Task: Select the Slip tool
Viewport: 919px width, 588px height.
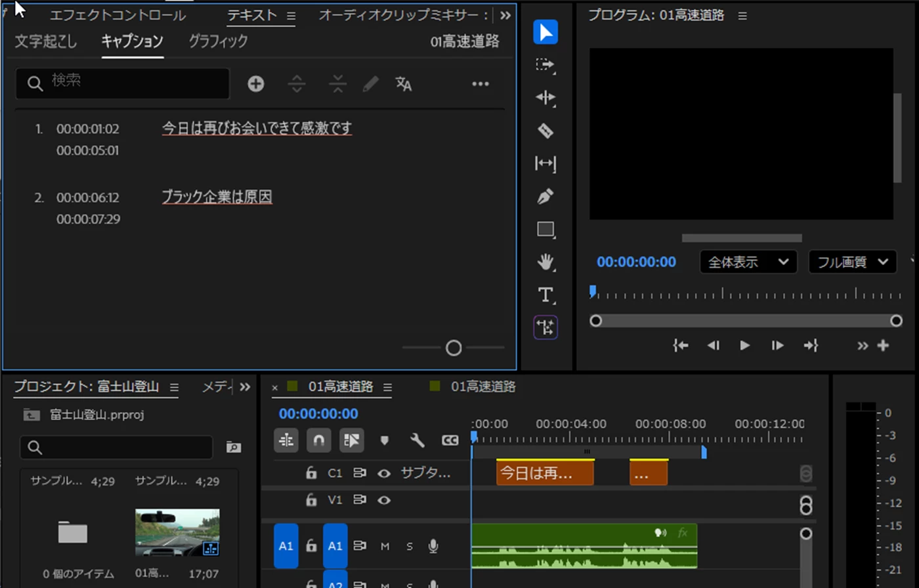Action: (545, 163)
